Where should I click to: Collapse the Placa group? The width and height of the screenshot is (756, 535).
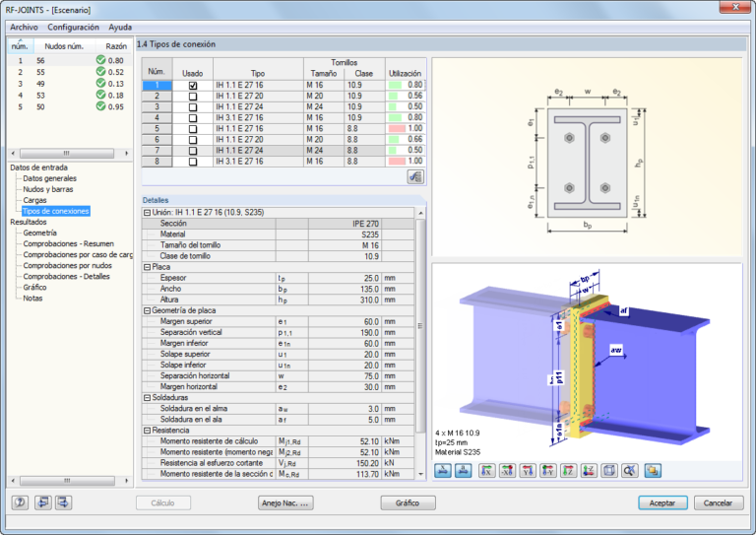[147, 267]
